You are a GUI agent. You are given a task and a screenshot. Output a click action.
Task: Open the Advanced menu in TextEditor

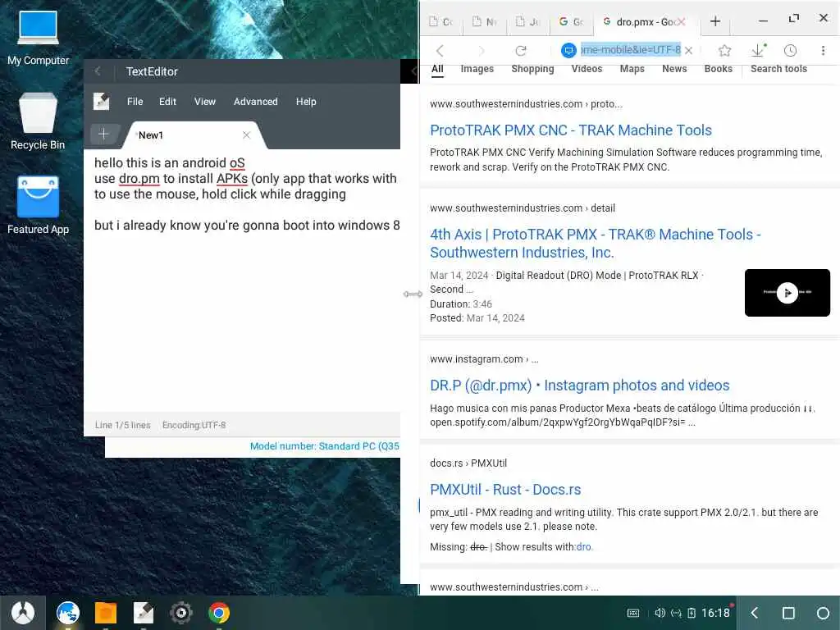[x=256, y=101]
